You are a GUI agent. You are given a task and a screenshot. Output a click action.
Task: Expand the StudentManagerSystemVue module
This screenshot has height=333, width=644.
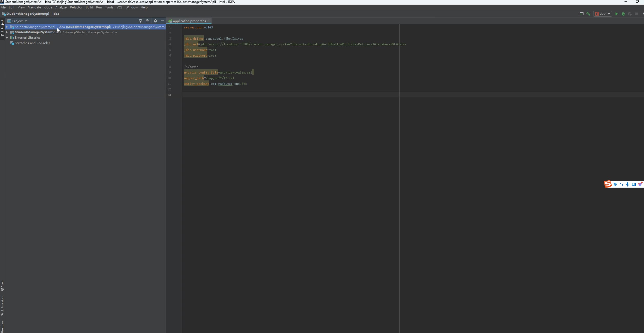(x=7, y=32)
